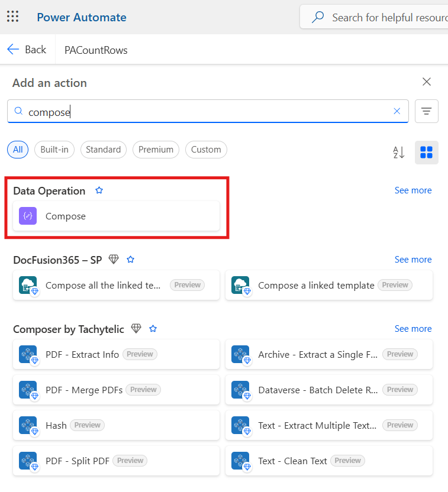Click Composer by Tachytelic premium diamond icon
This screenshot has width=448, height=492.
click(x=136, y=329)
